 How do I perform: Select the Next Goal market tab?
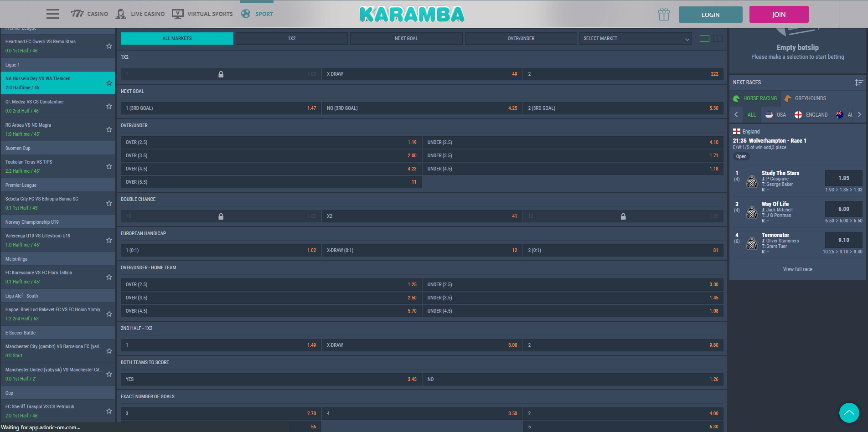[x=406, y=38]
